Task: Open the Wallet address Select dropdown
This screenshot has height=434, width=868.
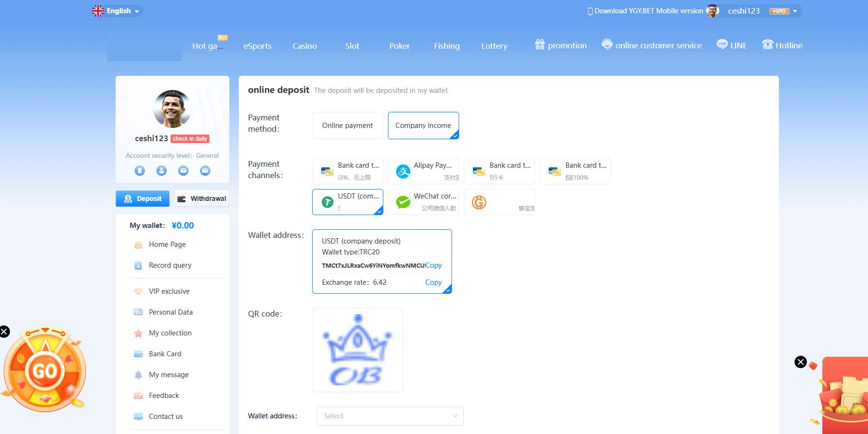Action: point(390,416)
